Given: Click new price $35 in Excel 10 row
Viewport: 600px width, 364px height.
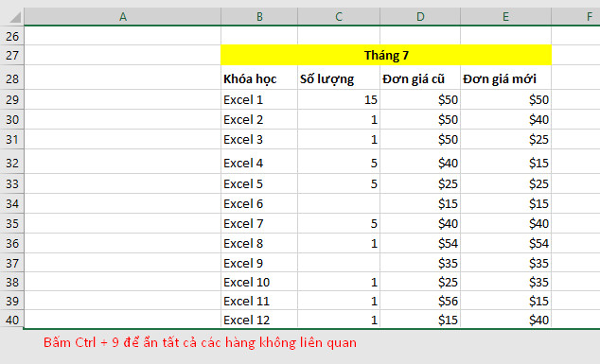Looking at the screenshot, I should pos(506,282).
